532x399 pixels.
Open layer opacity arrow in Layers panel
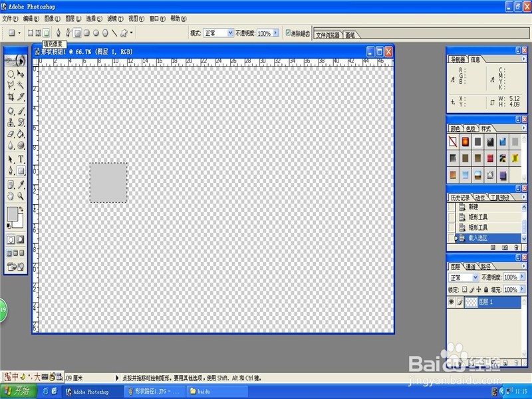(522, 277)
